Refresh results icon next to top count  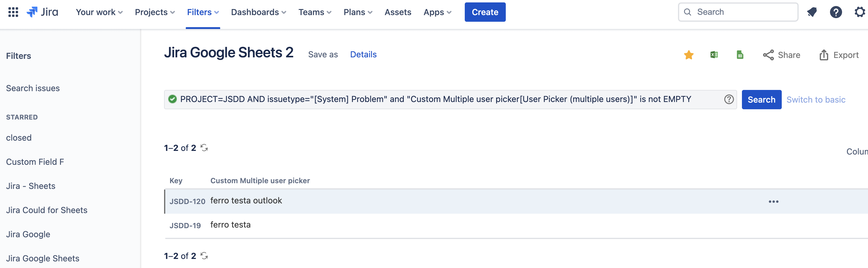[x=204, y=148]
